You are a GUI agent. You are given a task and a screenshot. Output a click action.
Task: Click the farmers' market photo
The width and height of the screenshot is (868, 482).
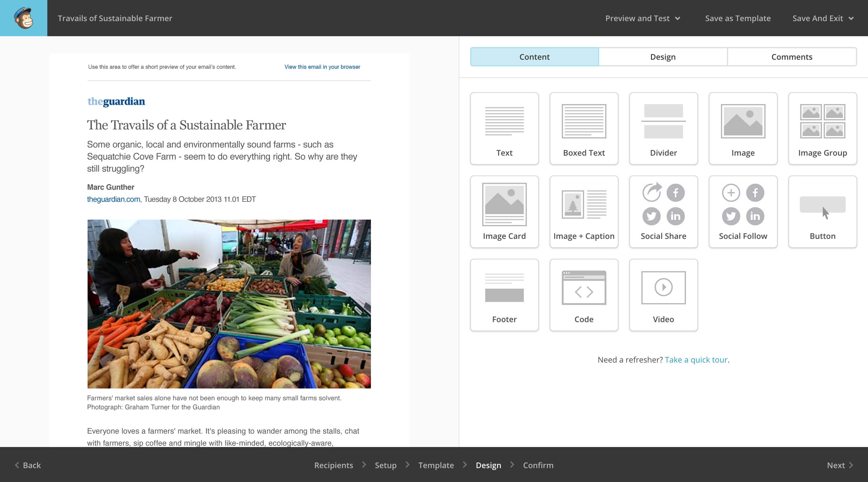click(x=229, y=304)
